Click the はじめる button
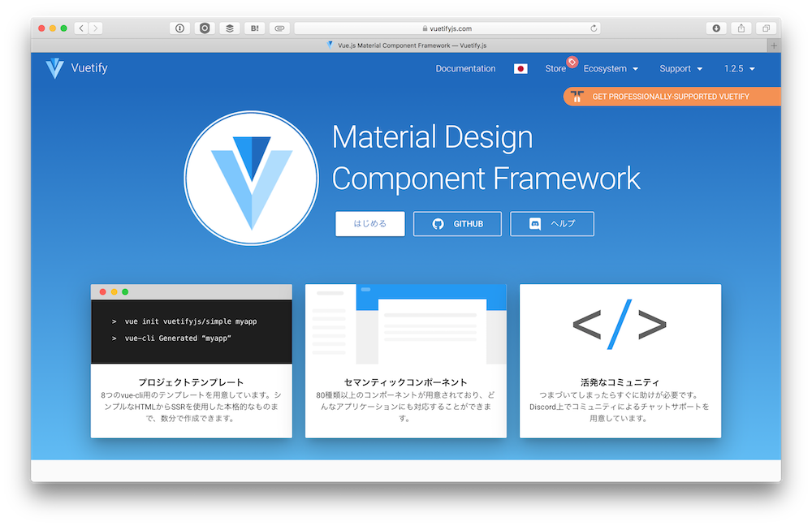The width and height of the screenshot is (812, 526). click(x=369, y=224)
